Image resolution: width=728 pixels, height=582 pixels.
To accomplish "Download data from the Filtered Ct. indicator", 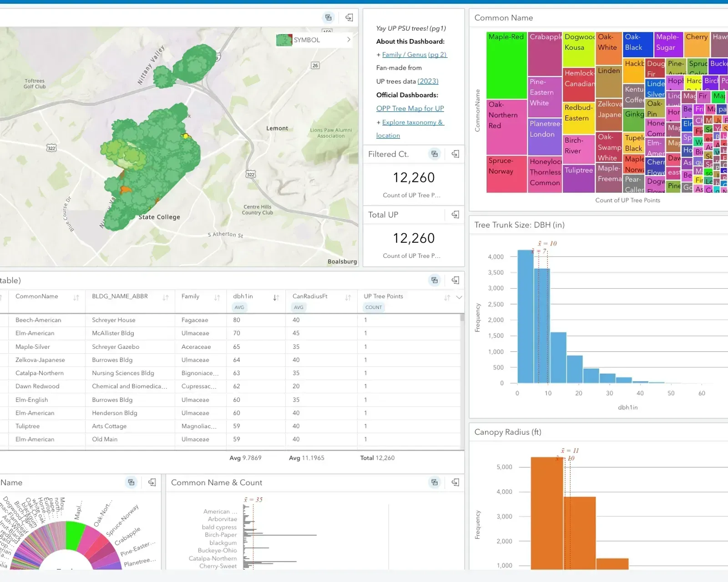I will [x=455, y=154].
